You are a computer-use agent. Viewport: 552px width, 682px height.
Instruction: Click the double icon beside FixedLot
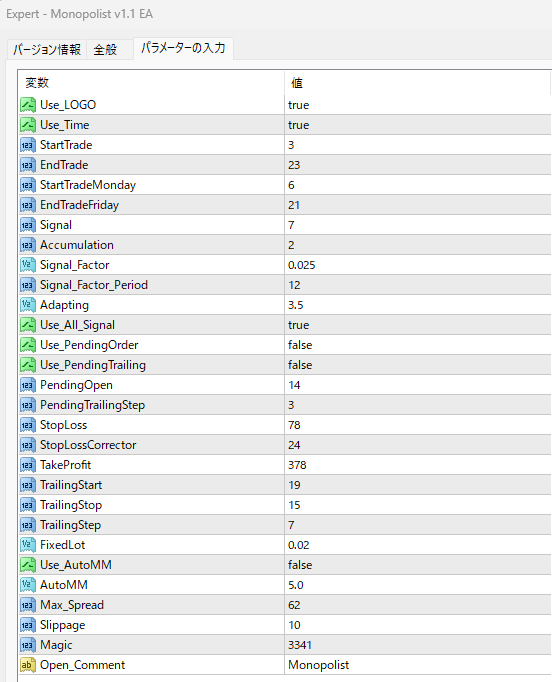pos(28,545)
